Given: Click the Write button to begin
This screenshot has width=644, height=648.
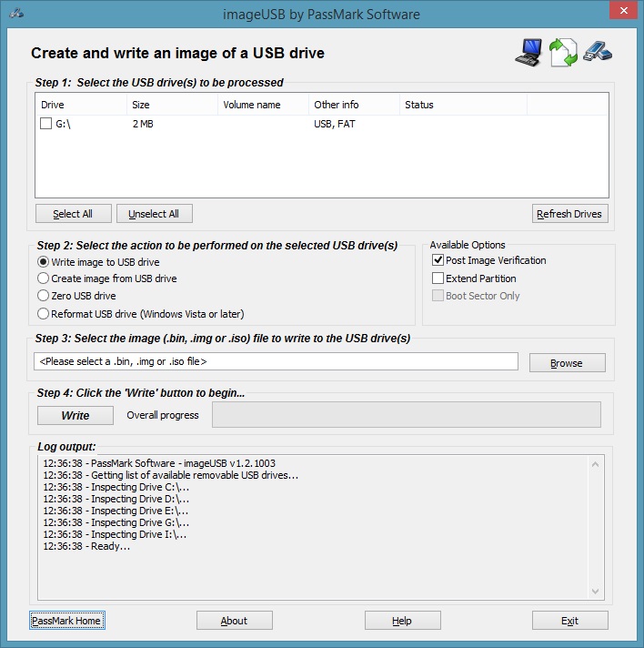Looking at the screenshot, I should (75, 415).
